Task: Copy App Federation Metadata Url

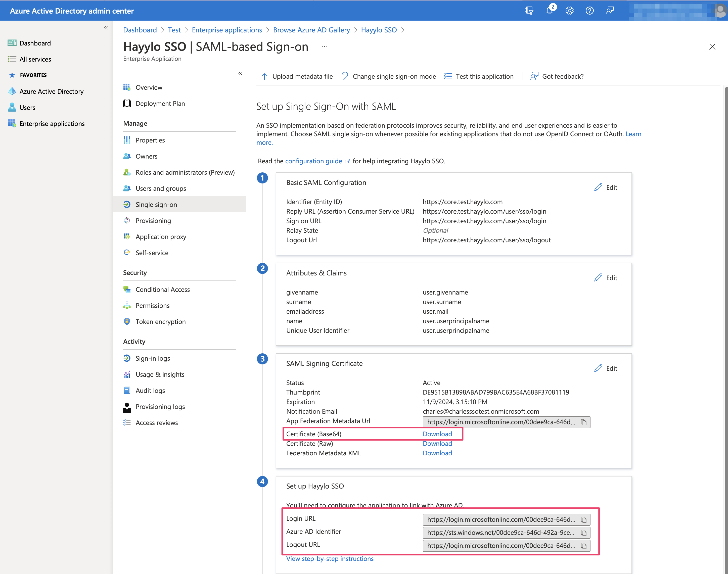Action: [x=583, y=422]
